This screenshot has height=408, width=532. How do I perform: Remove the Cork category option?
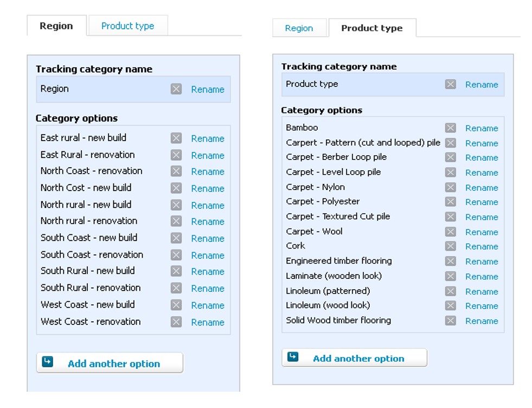coord(450,246)
